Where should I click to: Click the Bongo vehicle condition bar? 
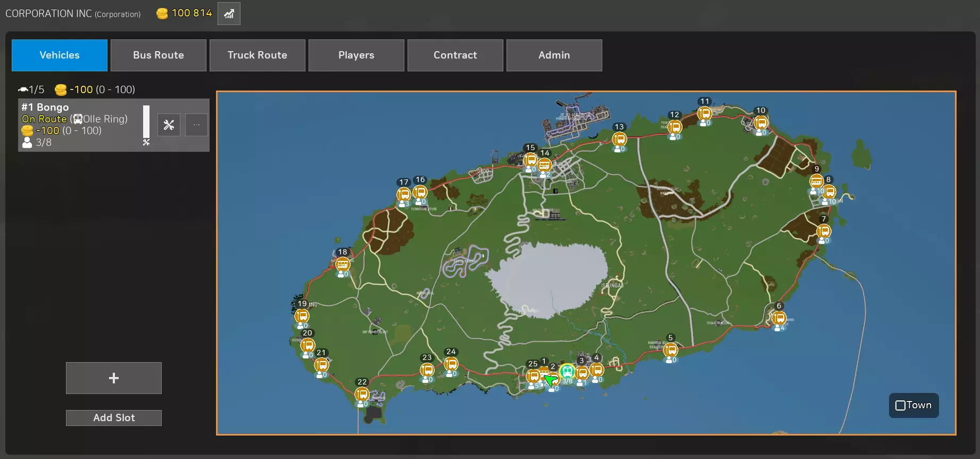coord(146,122)
